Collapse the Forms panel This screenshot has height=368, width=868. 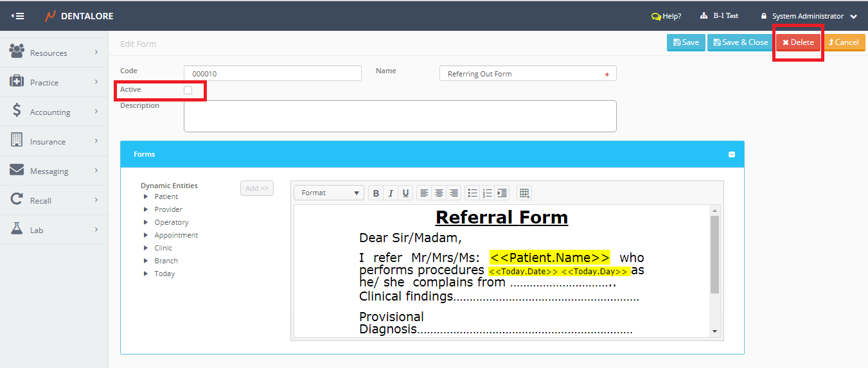(731, 155)
